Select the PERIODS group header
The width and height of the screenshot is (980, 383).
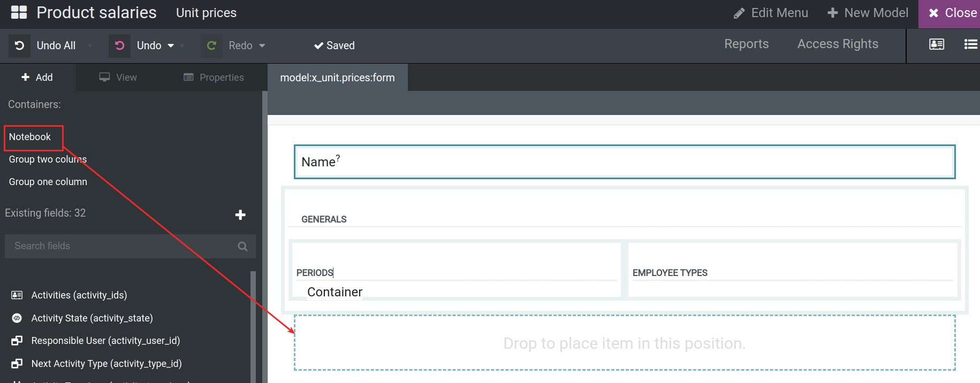(x=315, y=273)
